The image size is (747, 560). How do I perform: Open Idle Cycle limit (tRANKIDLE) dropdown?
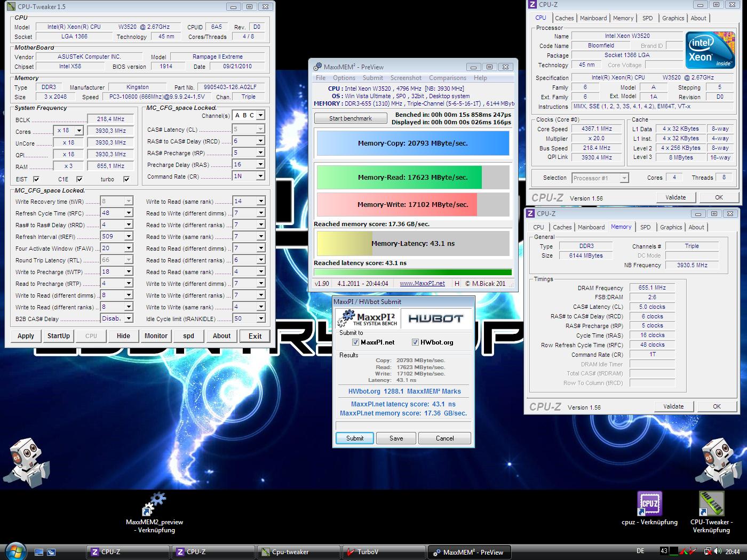tap(260, 318)
